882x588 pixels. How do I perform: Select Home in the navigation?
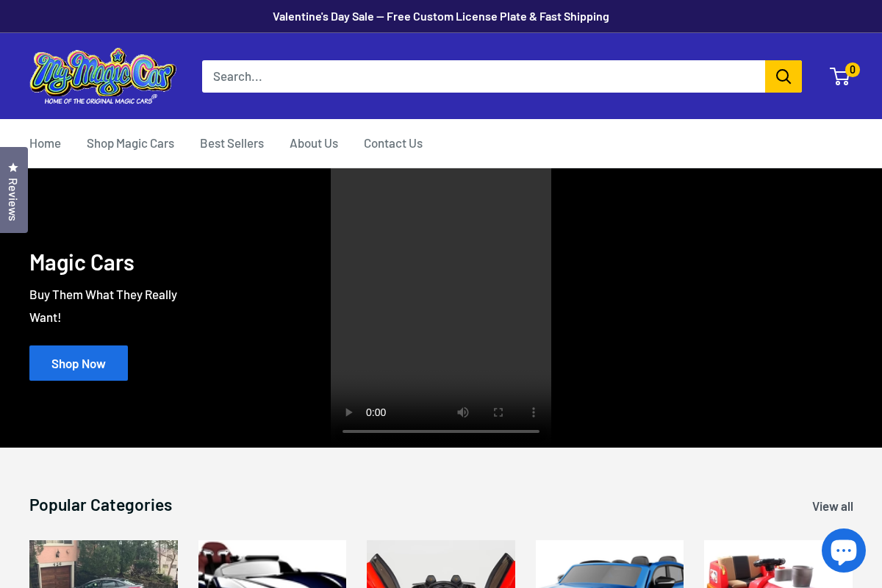click(45, 143)
